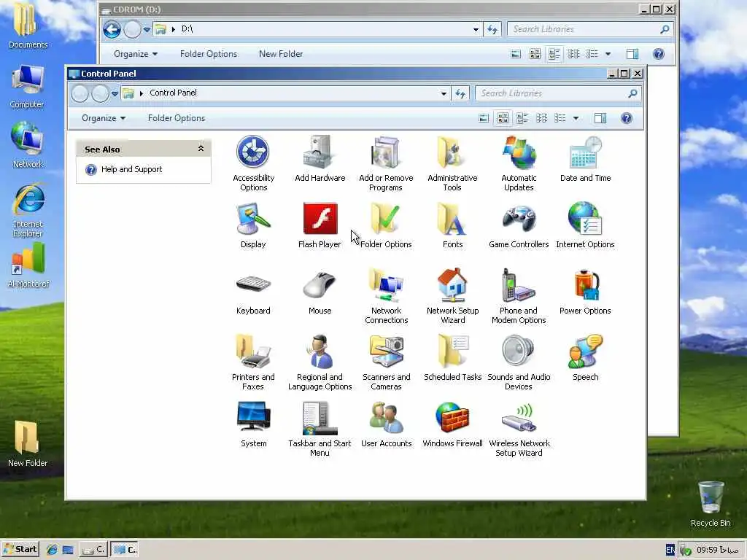Open Windows Firewall settings
747x560 pixels.
click(452, 424)
